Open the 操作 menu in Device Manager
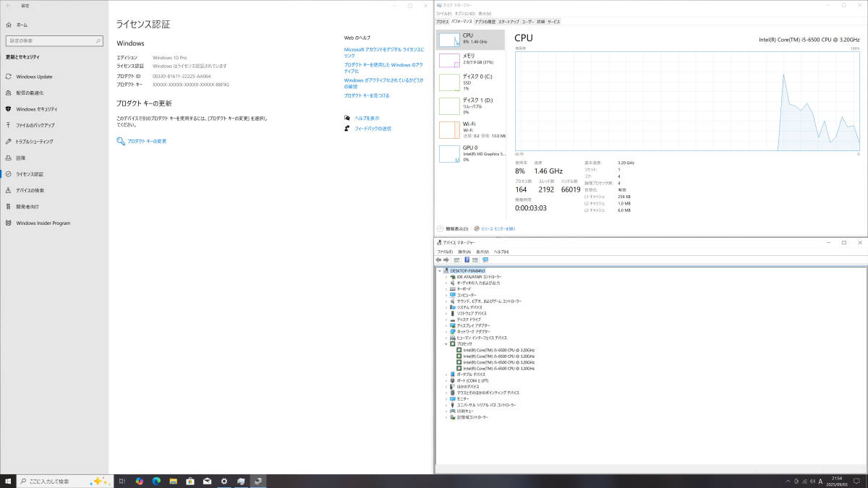 click(x=464, y=252)
